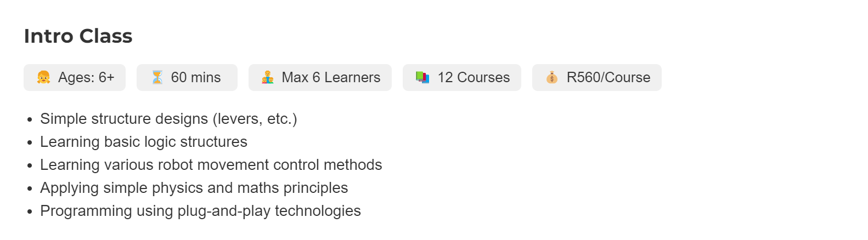Click Programming using plug-and-play technologies item
868x240 pixels.
point(200,211)
